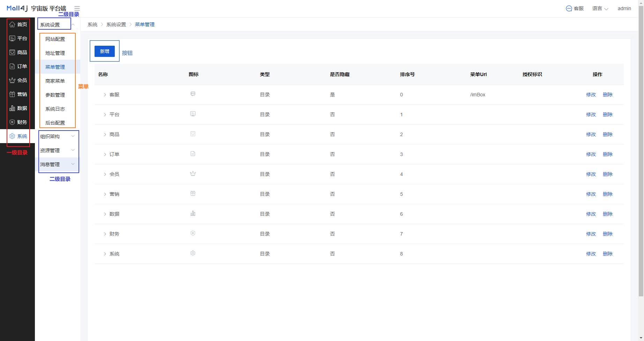Expand the 组织架构 submenu
Image resolution: width=644 pixels, height=341 pixels.
(x=58, y=136)
